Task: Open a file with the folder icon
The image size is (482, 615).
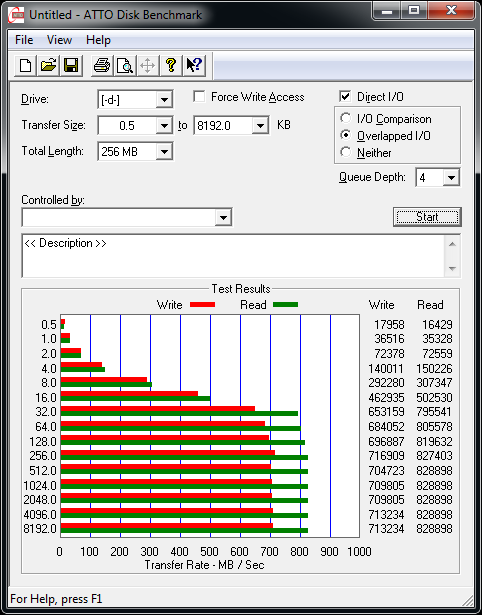Action: coord(48,65)
